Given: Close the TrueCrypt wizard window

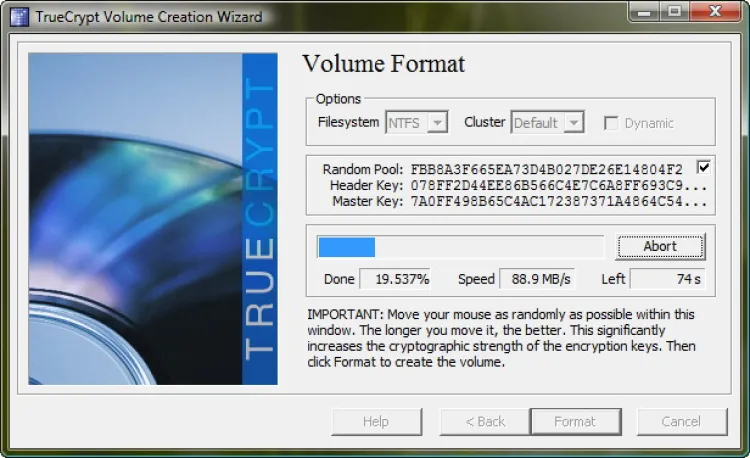Looking at the screenshot, I should (x=715, y=12).
